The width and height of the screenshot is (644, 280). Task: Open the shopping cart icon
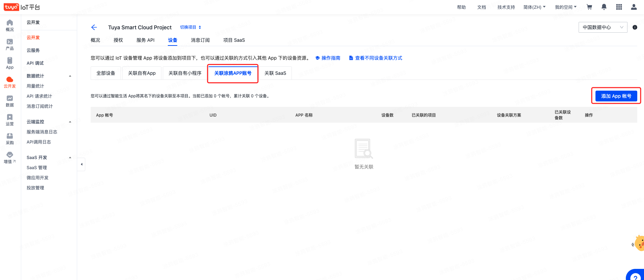tap(589, 7)
